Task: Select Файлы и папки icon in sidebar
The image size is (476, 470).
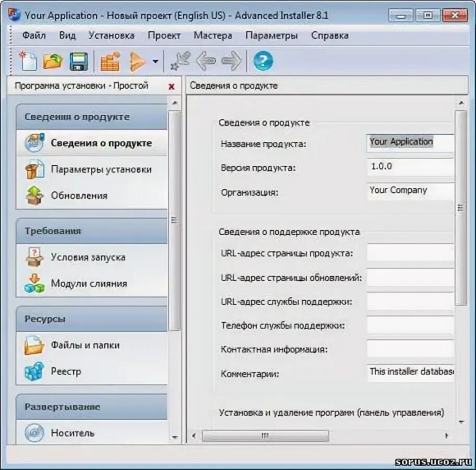Action: click(34, 345)
